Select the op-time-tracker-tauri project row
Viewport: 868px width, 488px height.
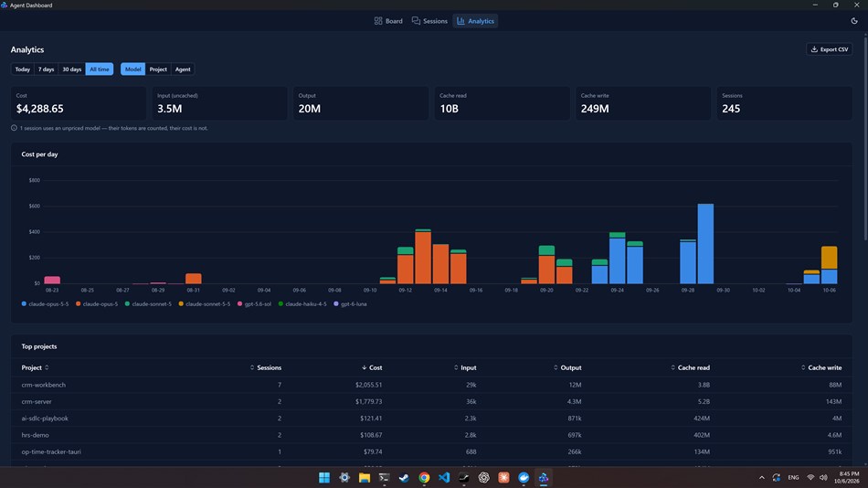pyautogui.click(x=431, y=451)
